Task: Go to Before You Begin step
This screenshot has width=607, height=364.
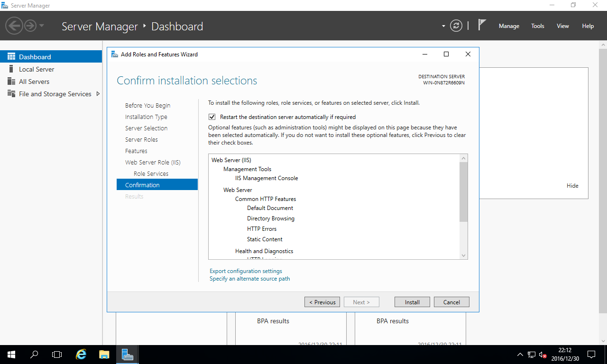Action: [x=147, y=106]
